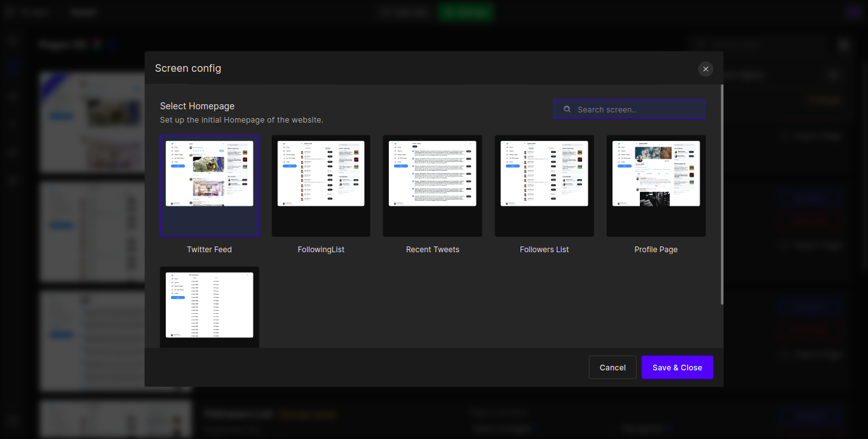Click the 'Profile Page' caption text
This screenshot has height=439, width=868.
point(656,250)
